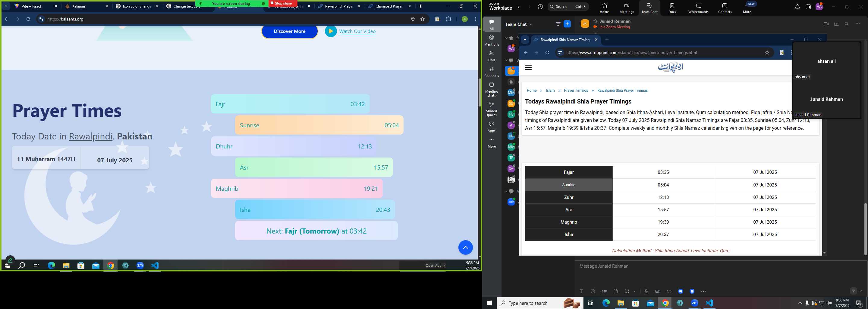Open Meeting chats in Zoom sidebar
Viewport: 868px width, 309px height.
(492, 89)
